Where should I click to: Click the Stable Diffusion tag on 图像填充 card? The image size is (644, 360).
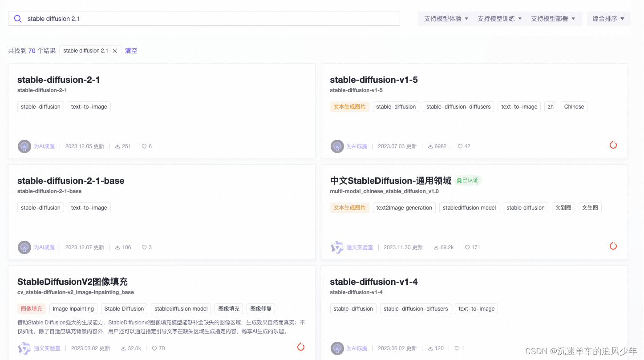pyautogui.click(x=124, y=309)
